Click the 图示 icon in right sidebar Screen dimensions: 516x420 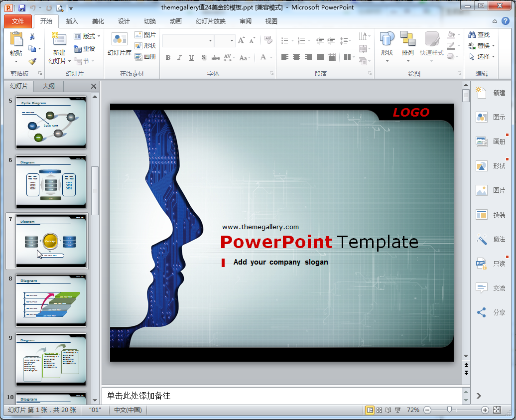481,117
